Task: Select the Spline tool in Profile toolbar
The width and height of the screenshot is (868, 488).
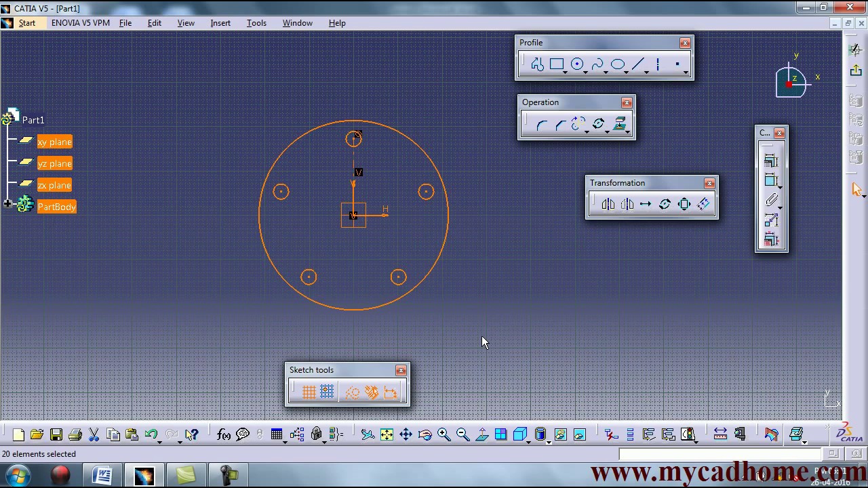Action: click(597, 64)
